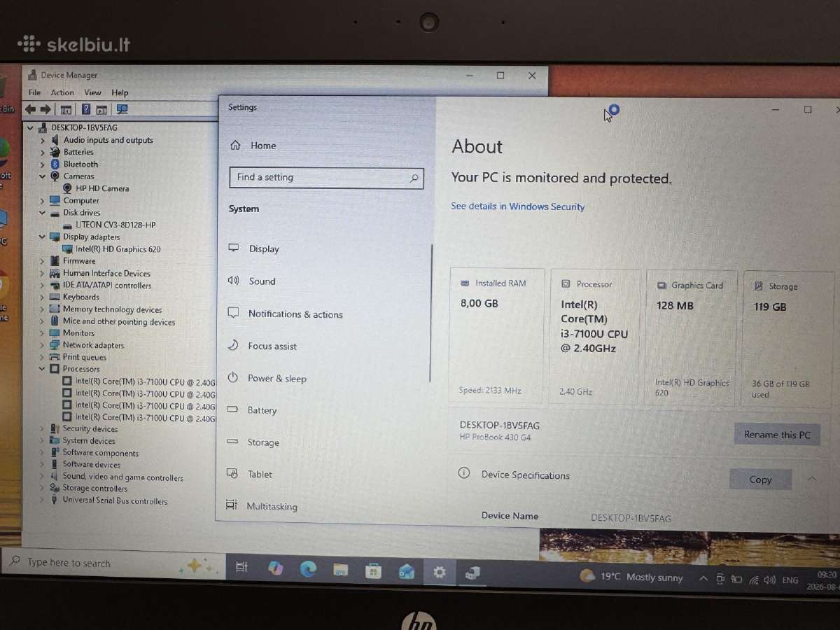Expand the Bluetooth tree node
This screenshot has width=840, height=630.
(42, 164)
